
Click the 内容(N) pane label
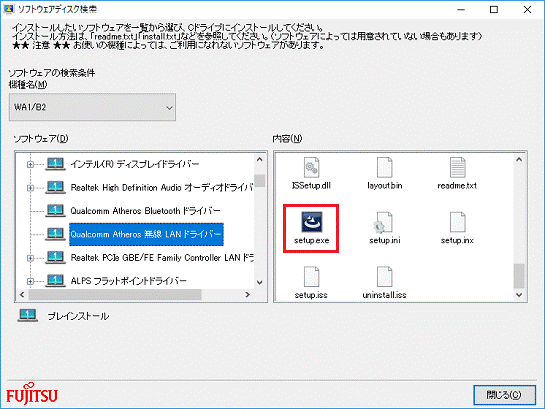tap(287, 139)
